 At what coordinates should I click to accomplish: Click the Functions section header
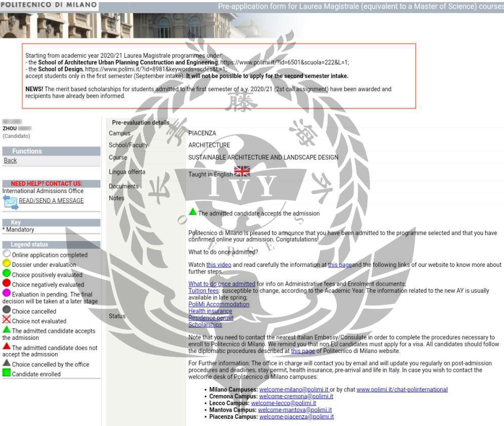(52, 151)
